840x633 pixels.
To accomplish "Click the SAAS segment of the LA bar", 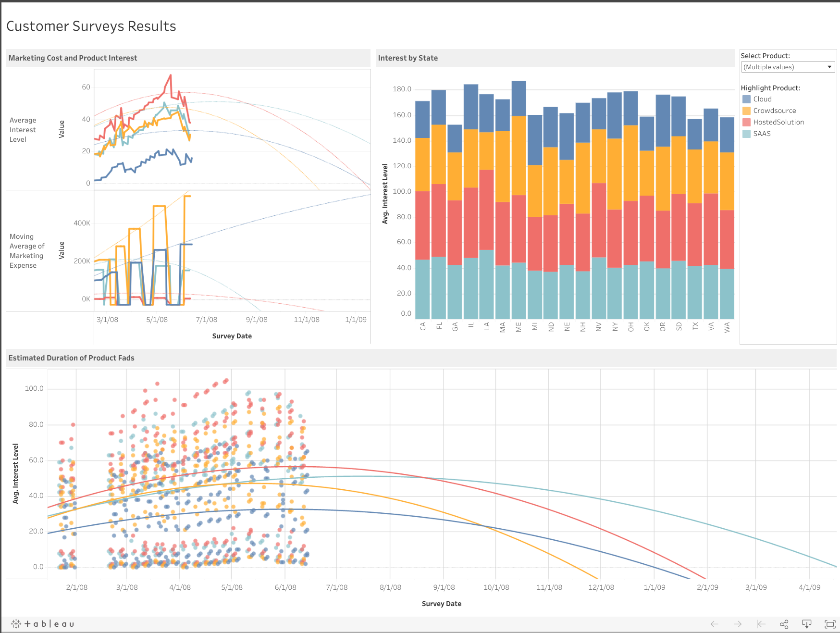I will [486, 284].
